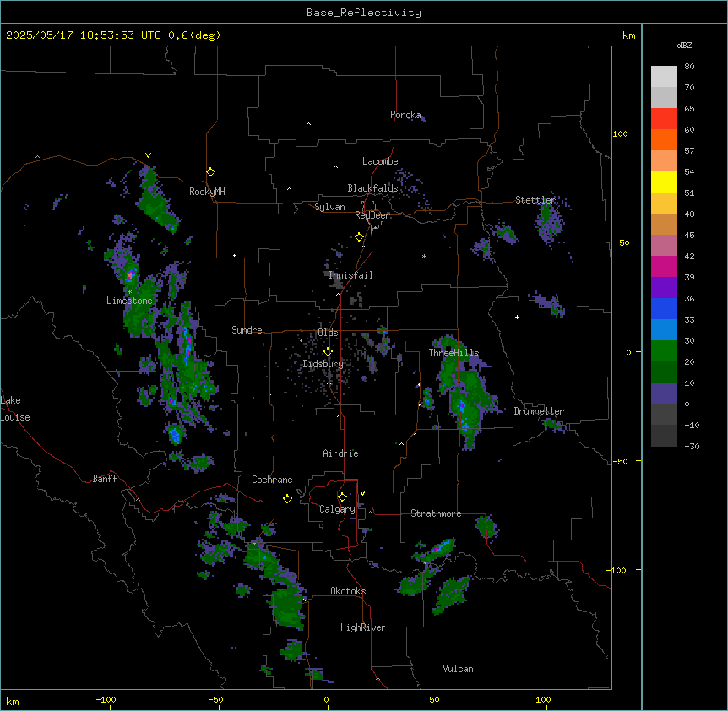Click the Blackfalds city label
728x711 pixels.
[x=372, y=188]
